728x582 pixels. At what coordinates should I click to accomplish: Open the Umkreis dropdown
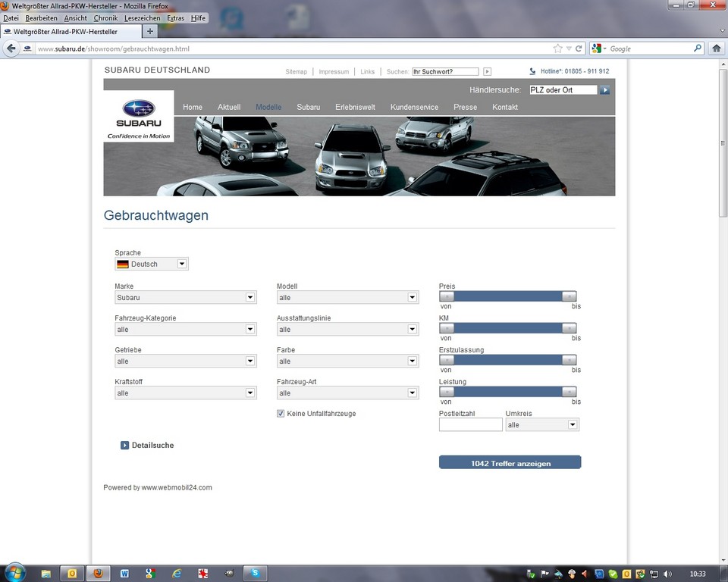coord(542,424)
